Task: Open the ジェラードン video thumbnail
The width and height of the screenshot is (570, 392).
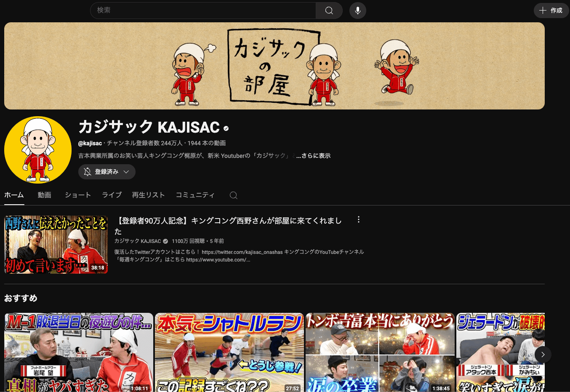Action: (x=501, y=352)
